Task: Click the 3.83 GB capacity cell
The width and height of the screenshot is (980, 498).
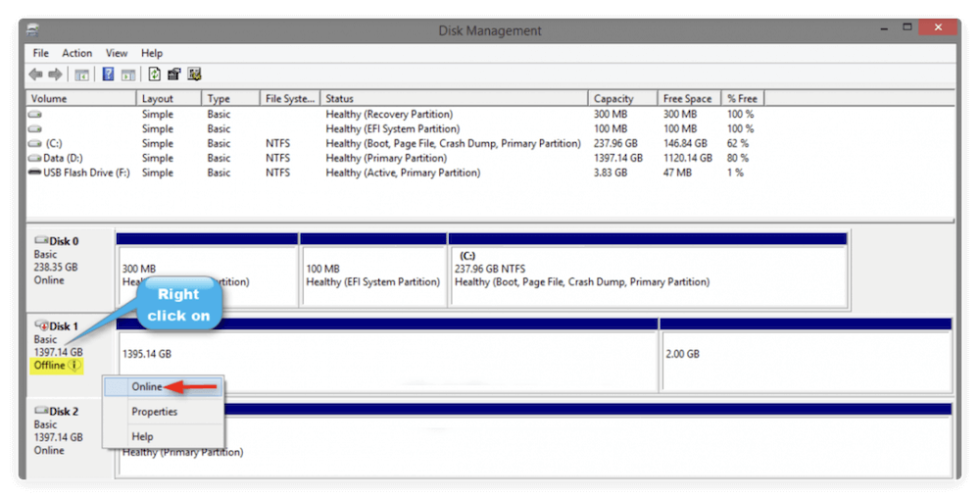Action: point(610,173)
